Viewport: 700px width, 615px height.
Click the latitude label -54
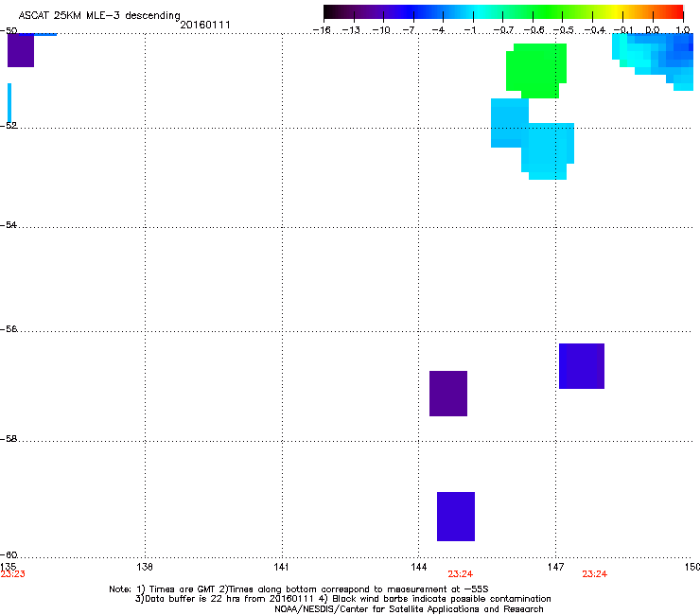pos(9,224)
